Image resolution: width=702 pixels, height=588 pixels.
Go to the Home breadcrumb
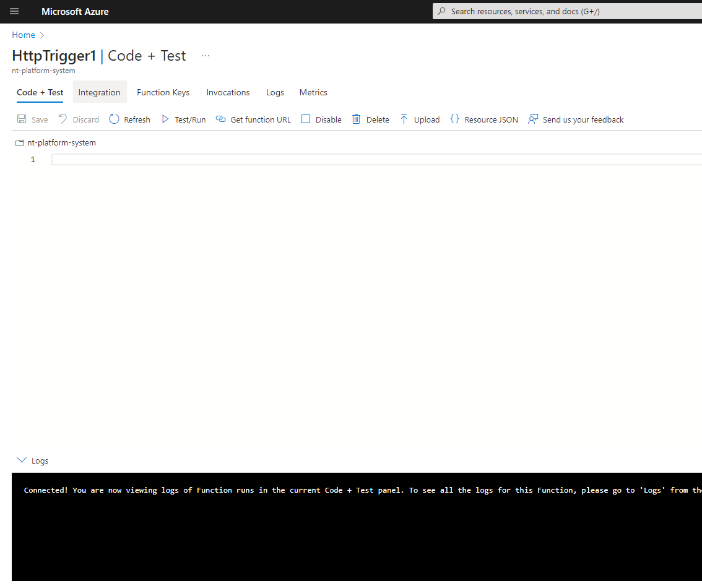pos(24,35)
